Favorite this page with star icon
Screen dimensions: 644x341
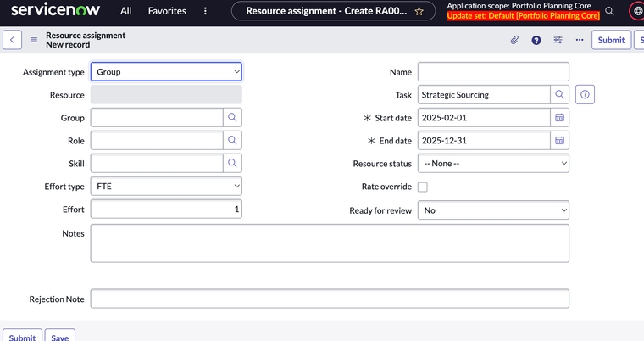tap(419, 11)
